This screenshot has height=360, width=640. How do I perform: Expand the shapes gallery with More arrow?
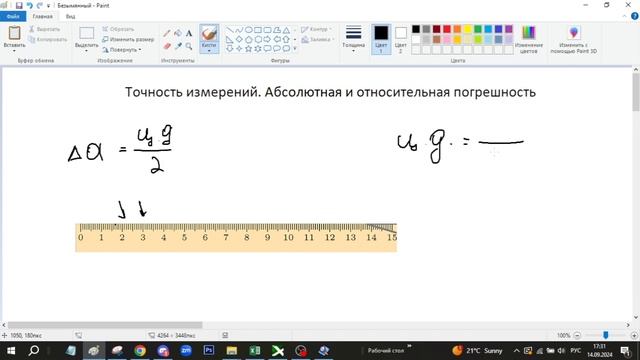295,49
